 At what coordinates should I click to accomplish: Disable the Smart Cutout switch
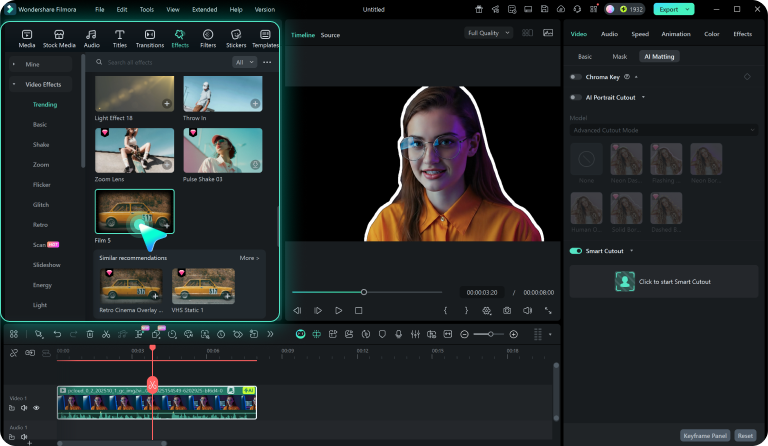576,251
